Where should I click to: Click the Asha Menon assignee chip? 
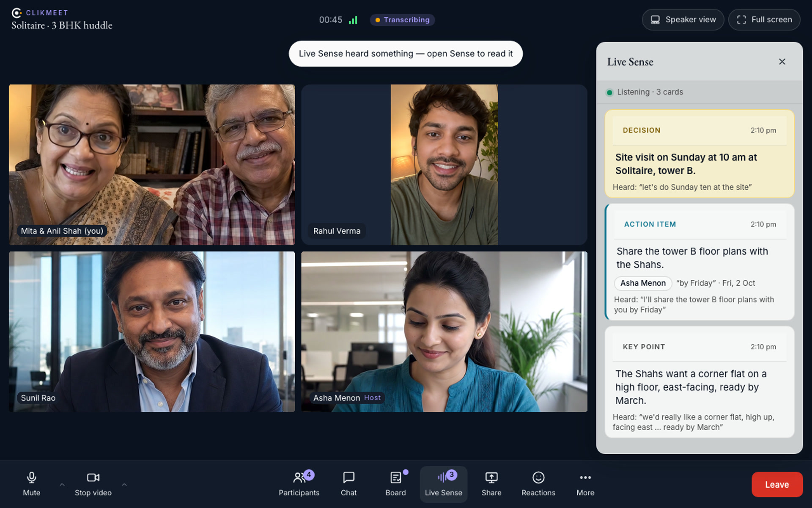click(643, 283)
